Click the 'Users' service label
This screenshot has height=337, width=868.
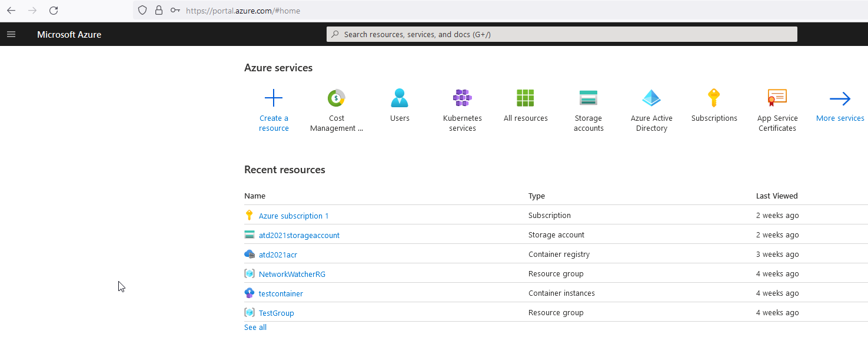pyautogui.click(x=400, y=118)
